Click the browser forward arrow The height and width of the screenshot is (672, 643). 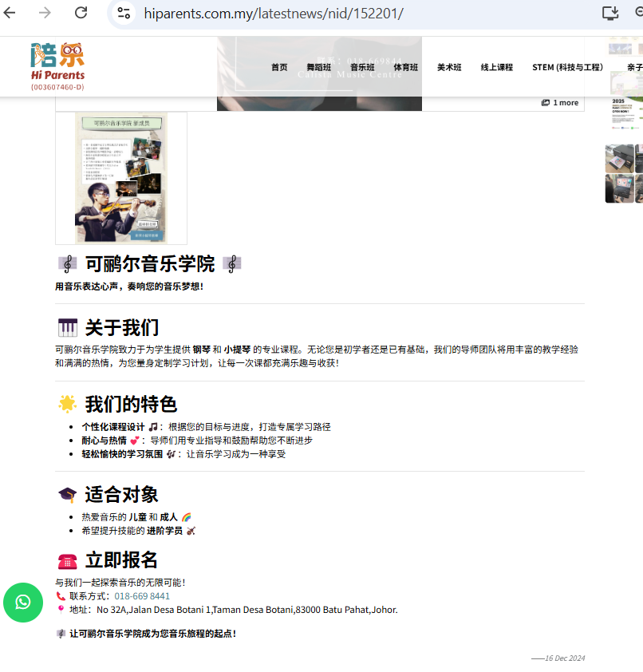[45, 13]
